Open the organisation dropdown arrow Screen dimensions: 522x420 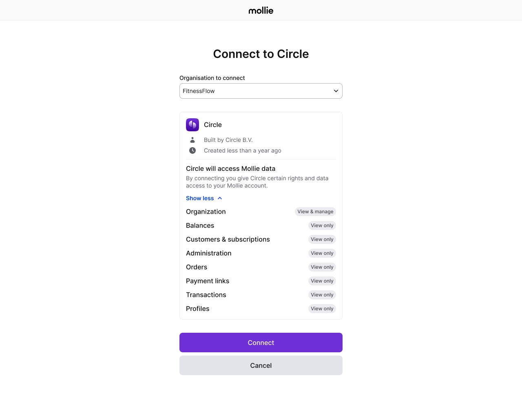click(x=336, y=91)
